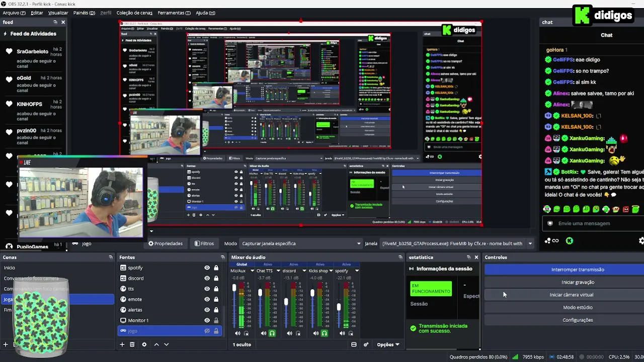
Task: Open spotify channel options arrow
Action: click(x=357, y=270)
